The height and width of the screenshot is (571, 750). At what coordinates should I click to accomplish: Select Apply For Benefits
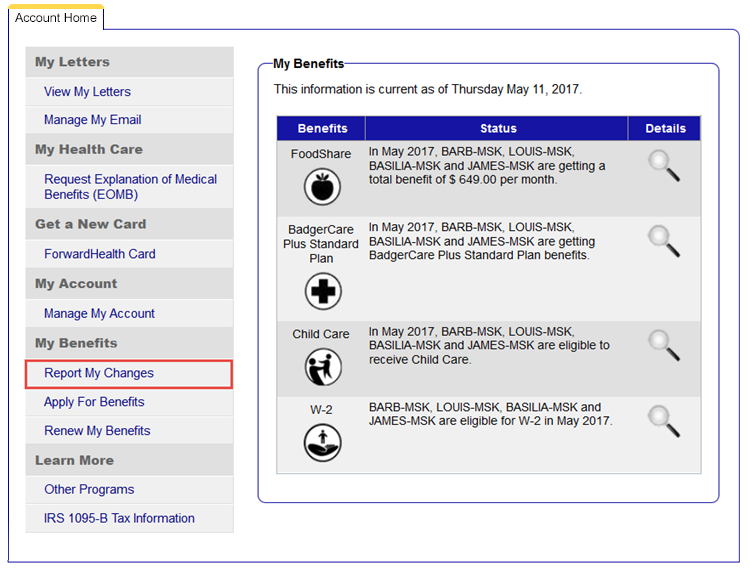(94, 402)
